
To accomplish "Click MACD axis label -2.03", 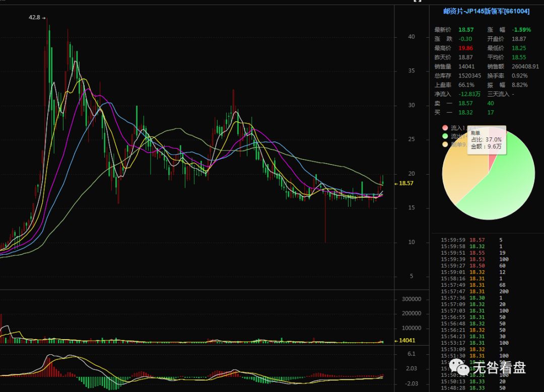I will (412, 383).
